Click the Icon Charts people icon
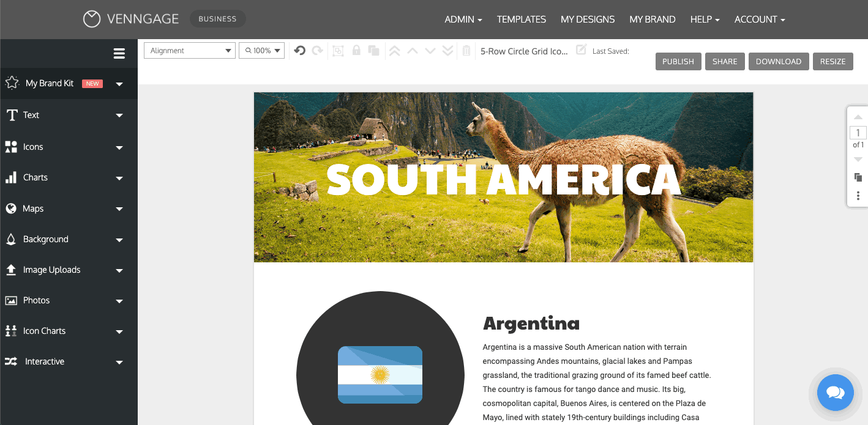Screen dimensions: 868x425 tap(11, 331)
